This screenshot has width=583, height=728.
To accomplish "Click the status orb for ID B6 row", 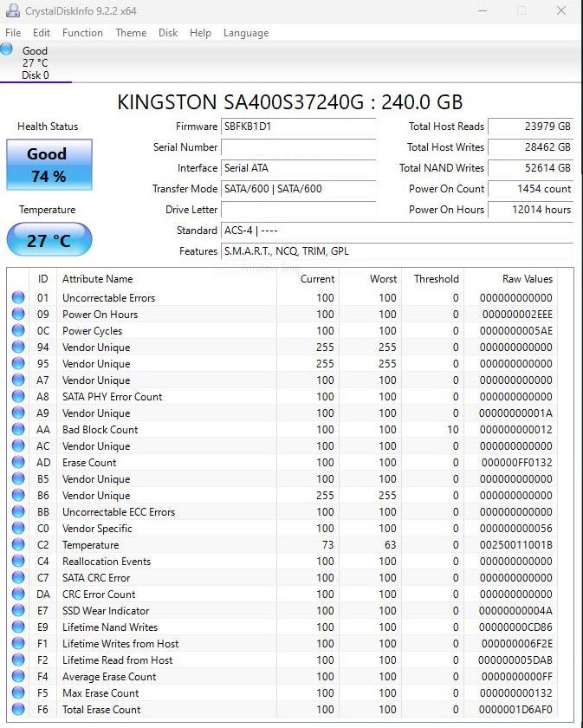I will (18, 496).
